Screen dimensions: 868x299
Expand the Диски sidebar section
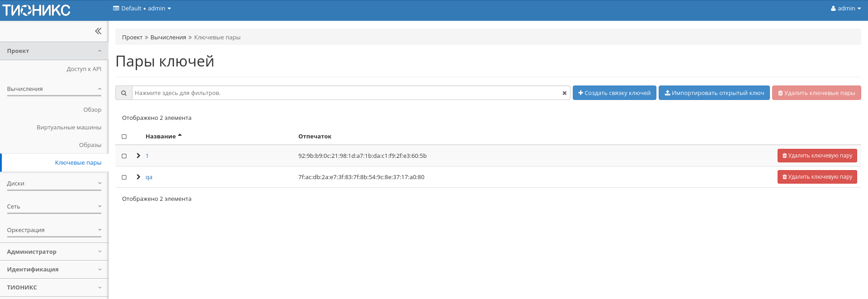54,184
